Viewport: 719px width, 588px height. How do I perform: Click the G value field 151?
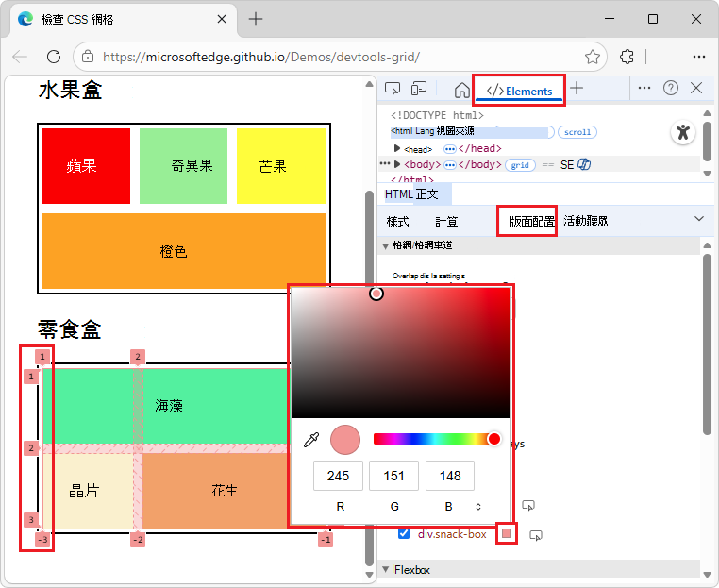[393, 476]
